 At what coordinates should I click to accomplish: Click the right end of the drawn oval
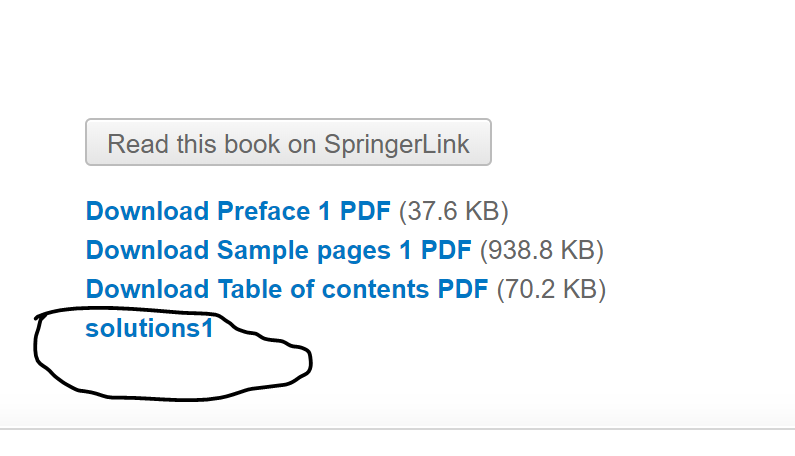pos(310,360)
